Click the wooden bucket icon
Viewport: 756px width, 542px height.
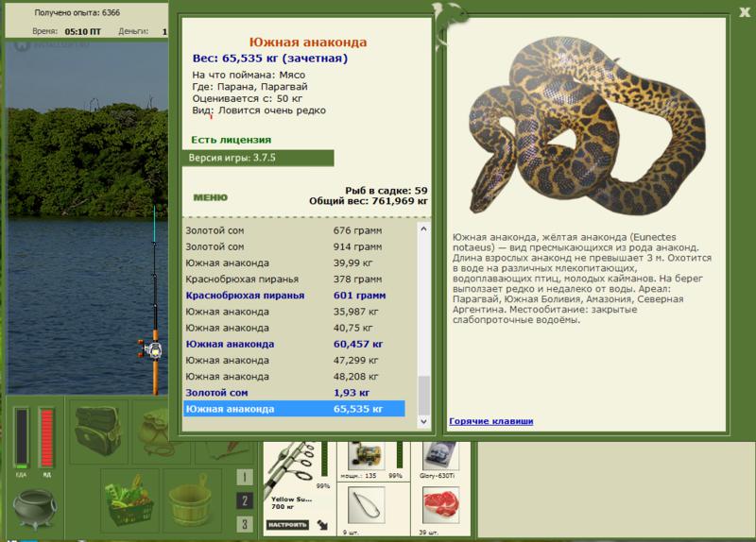click(x=193, y=501)
